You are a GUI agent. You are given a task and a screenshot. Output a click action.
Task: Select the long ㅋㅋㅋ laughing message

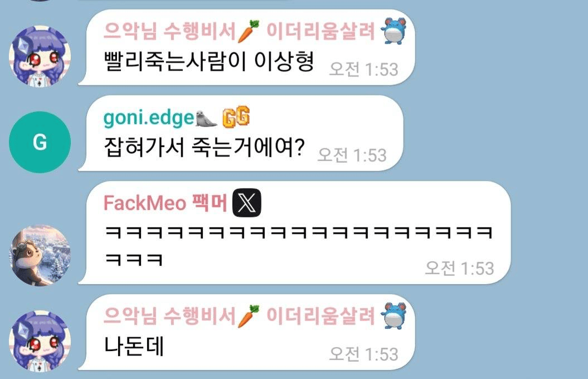[x=299, y=246]
